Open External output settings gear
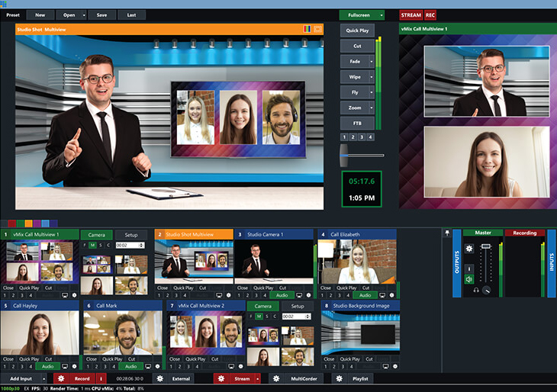557x392 pixels. tap(160, 378)
